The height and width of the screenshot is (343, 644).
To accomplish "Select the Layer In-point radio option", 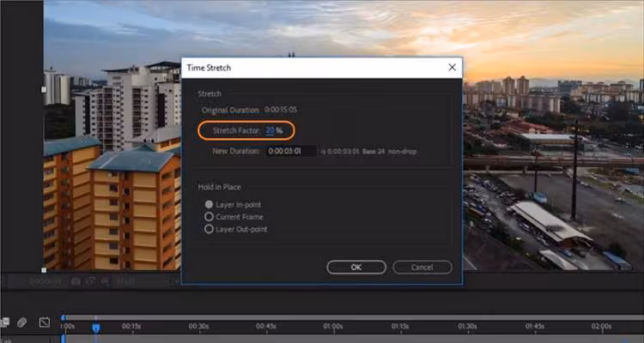I will [x=233, y=204].
